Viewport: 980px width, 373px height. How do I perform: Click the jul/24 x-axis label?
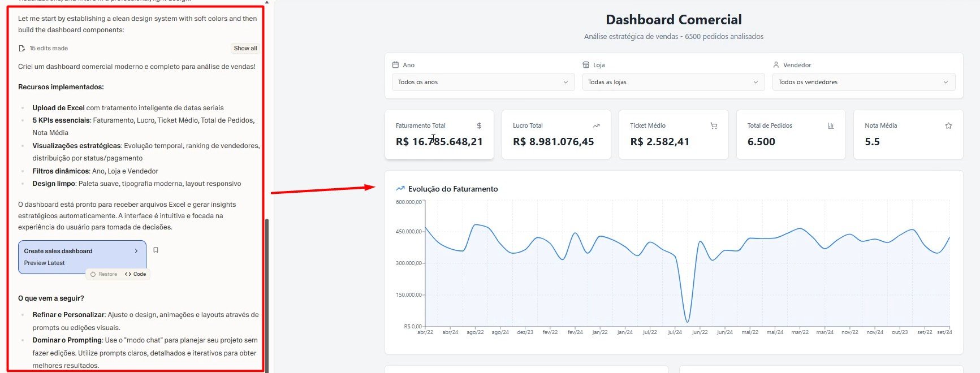(x=675, y=332)
